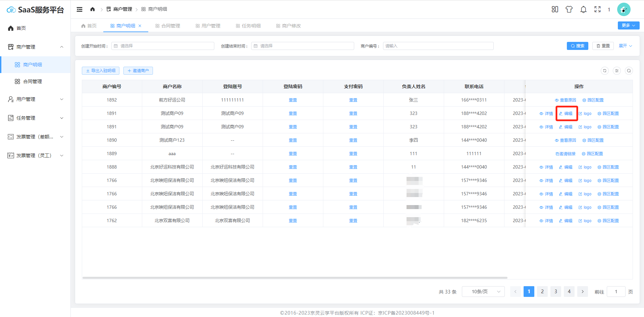Open the column settings icon above the table
Image resolution: width=644 pixels, height=317 pixels.
[616, 71]
